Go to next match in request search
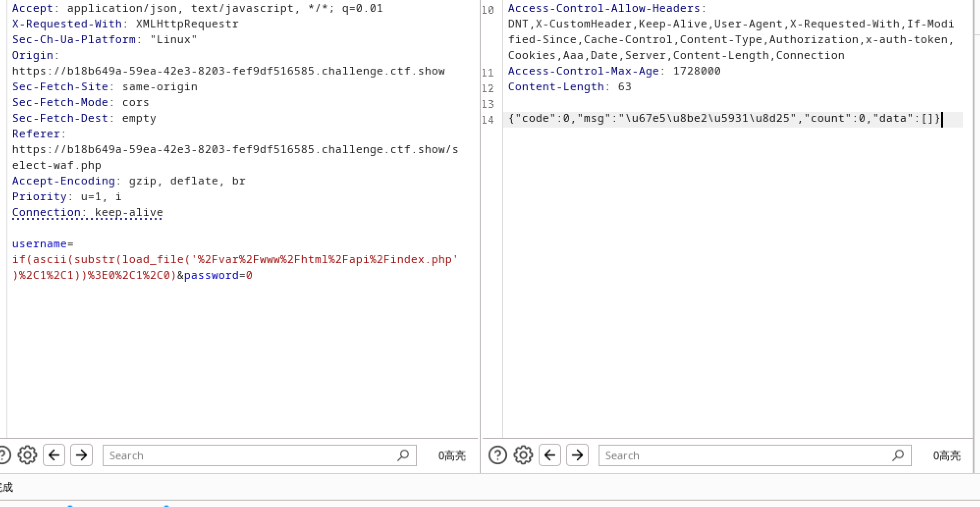 [82, 455]
